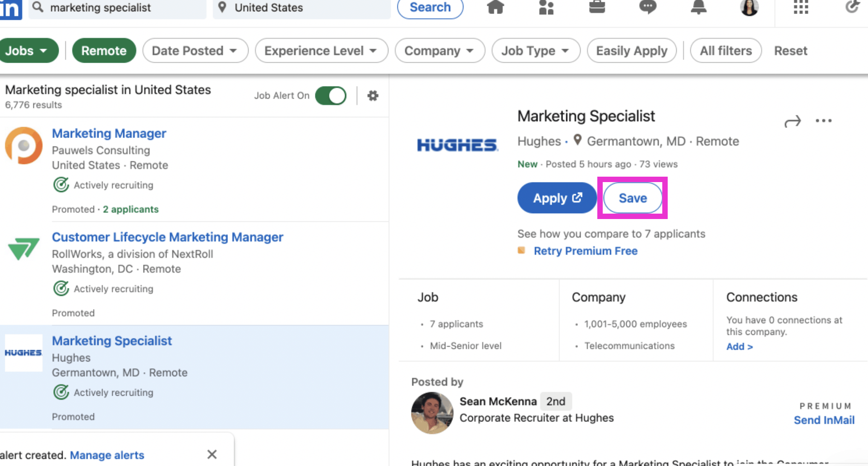Image resolution: width=868 pixels, height=466 pixels.
Task: Click the search magnifier icon
Action: [x=38, y=7]
